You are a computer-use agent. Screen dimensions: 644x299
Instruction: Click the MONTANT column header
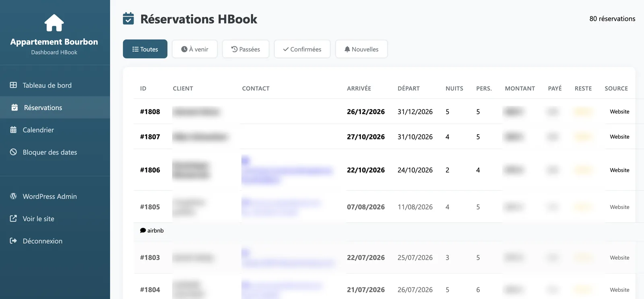pos(520,88)
